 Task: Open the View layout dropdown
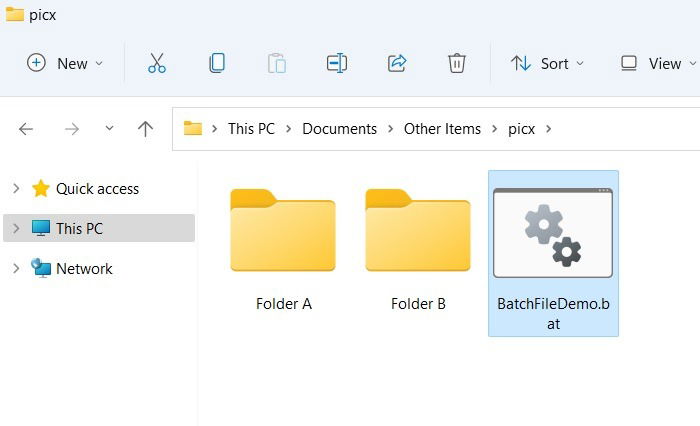(x=658, y=63)
